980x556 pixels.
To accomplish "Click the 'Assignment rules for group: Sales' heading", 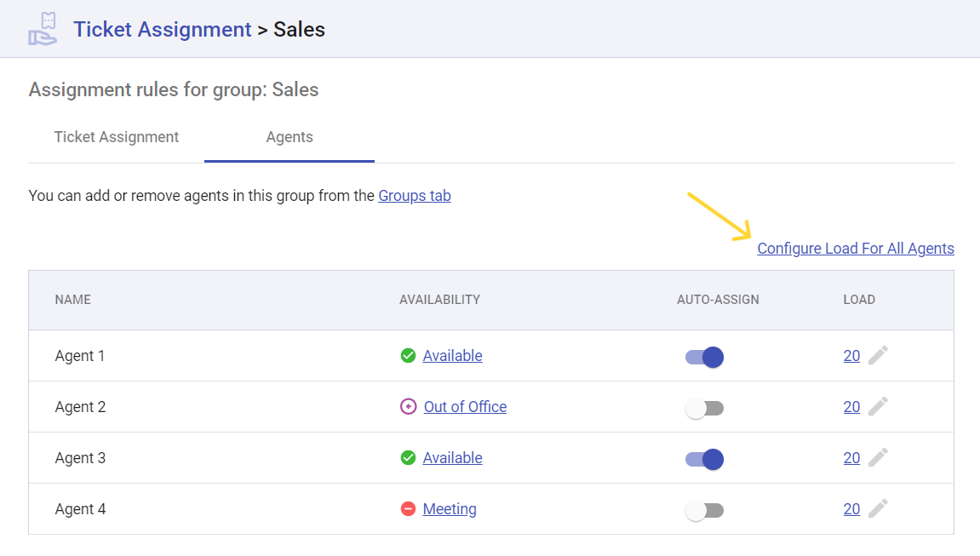I will [174, 89].
